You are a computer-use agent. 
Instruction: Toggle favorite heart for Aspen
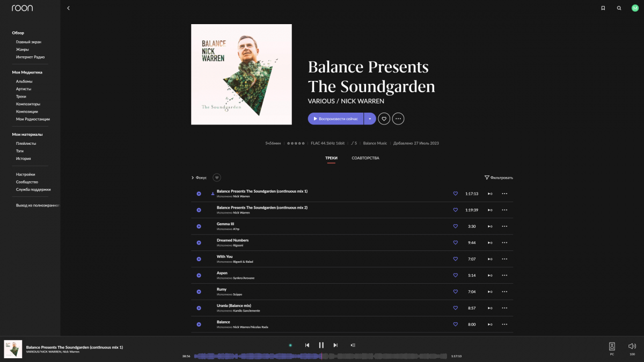(456, 275)
